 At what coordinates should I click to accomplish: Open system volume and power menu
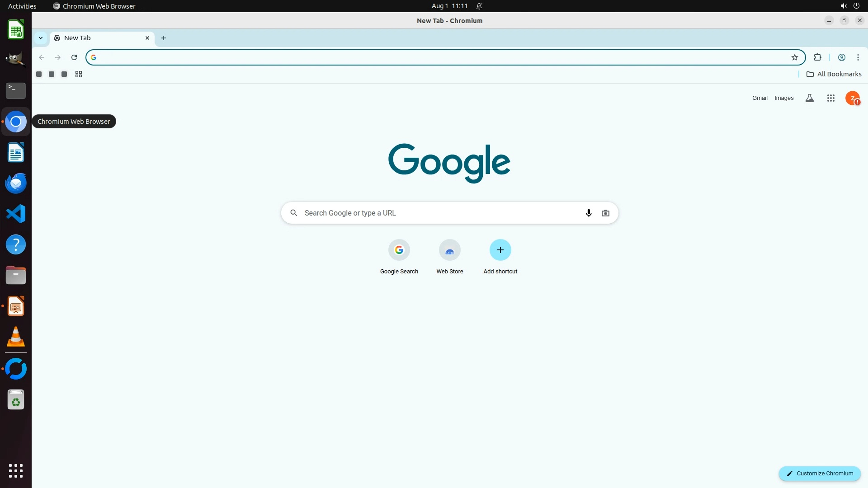click(x=849, y=6)
